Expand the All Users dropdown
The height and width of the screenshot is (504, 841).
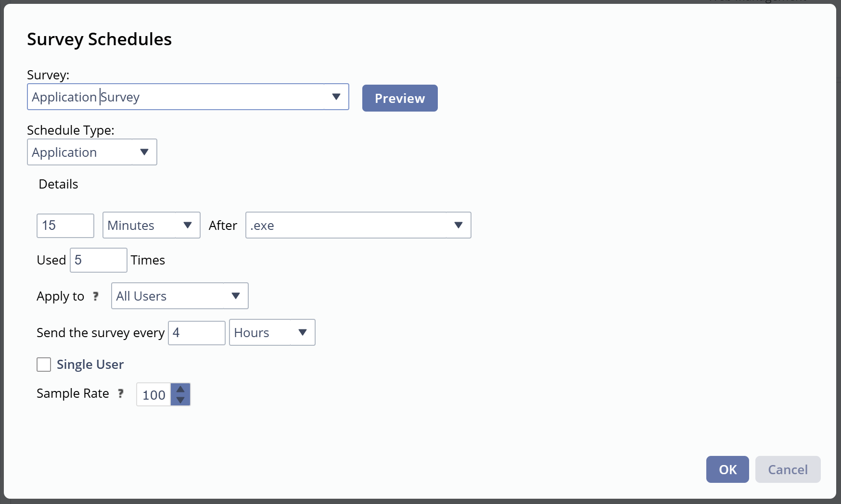[x=235, y=296]
